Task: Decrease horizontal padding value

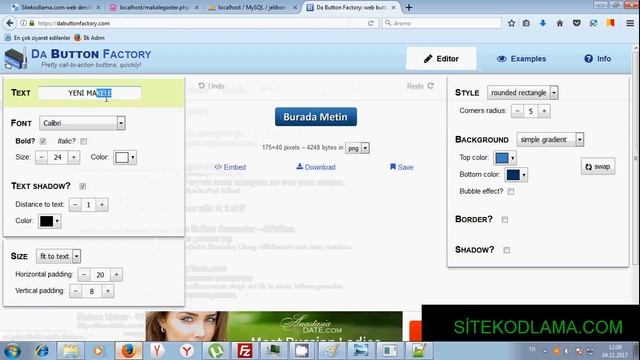Action: click(x=84, y=275)
